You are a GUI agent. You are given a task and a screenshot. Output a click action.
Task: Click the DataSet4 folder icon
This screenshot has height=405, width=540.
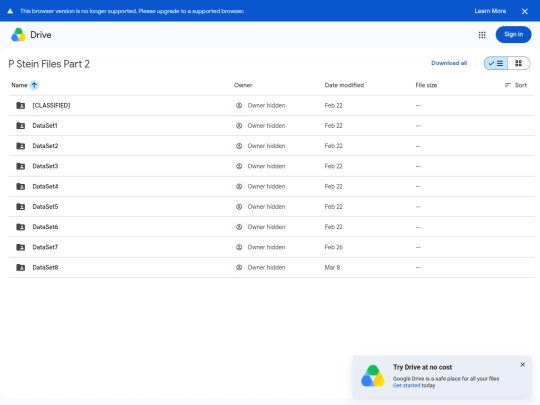point(21,186)
